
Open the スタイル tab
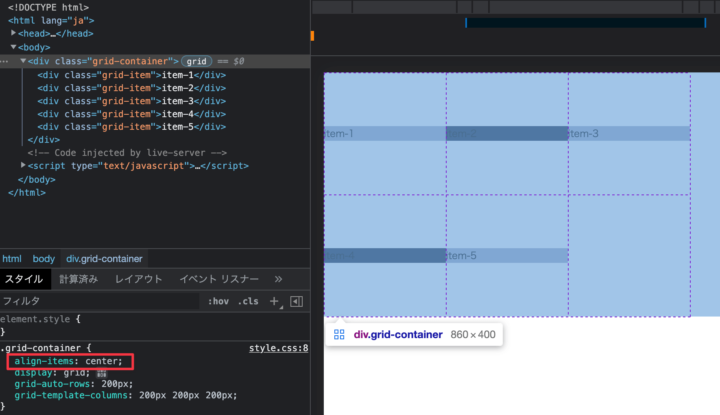pos(24,279)
